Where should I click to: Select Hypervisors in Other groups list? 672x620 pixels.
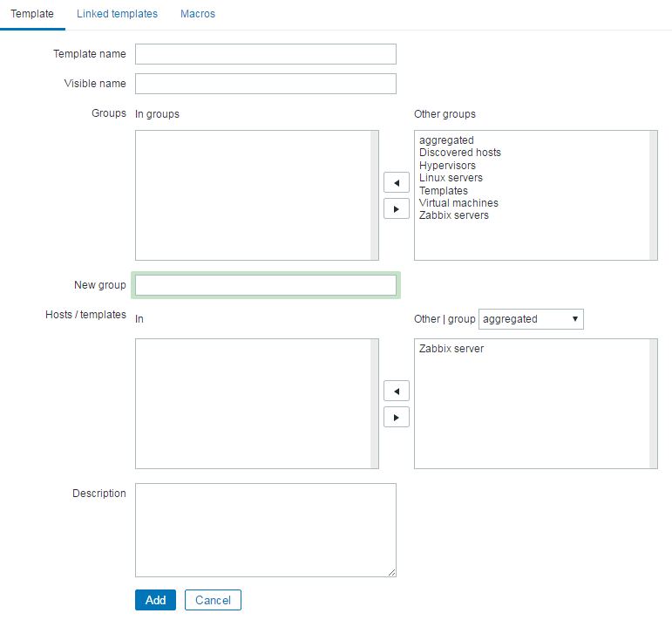447,166
